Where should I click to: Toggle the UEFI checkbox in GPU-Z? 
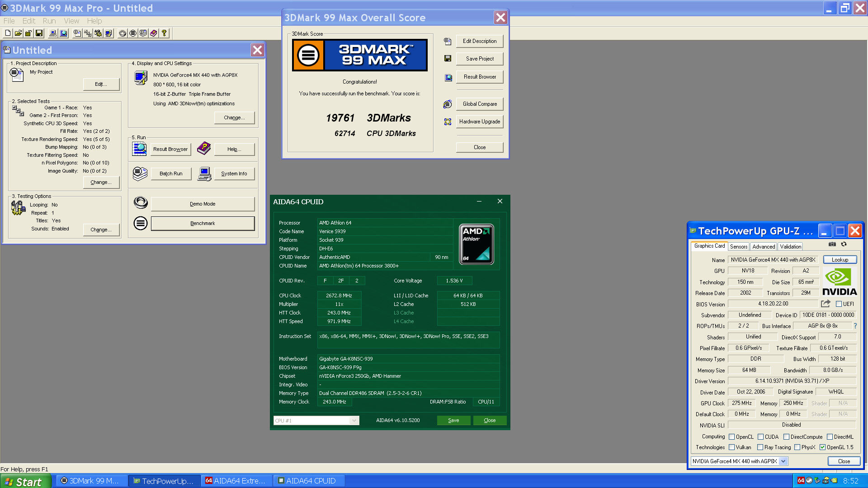pos(839,304)
